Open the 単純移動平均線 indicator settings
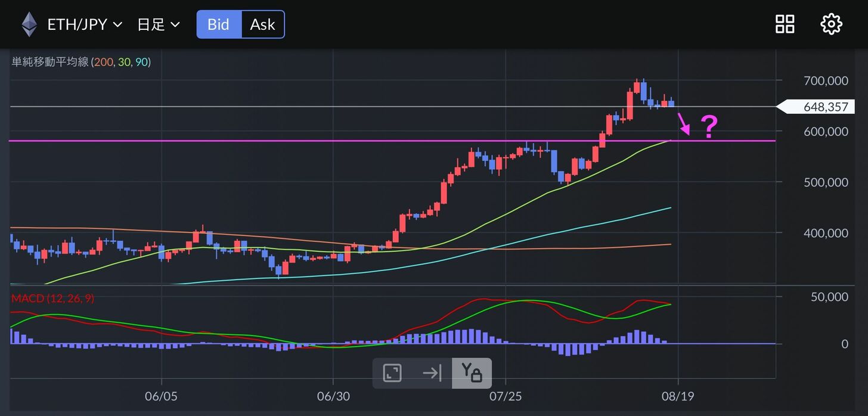 (x=50, y=62)
